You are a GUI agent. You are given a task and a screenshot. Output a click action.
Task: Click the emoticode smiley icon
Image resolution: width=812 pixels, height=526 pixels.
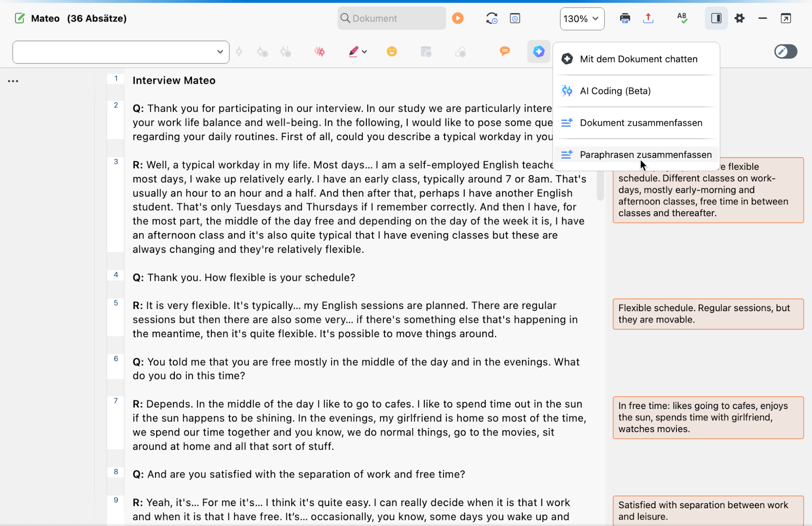(x=392, y=51)
